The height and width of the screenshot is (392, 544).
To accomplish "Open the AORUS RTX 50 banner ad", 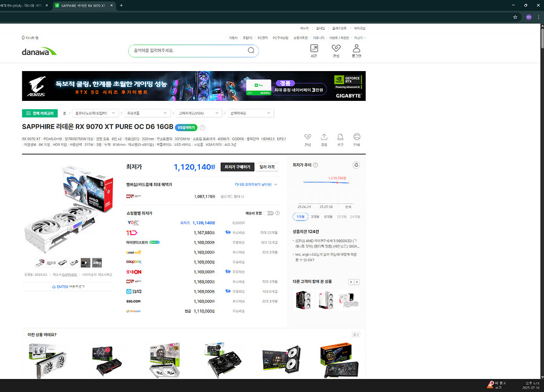I will pyautogui.click(x=194, y=86).
